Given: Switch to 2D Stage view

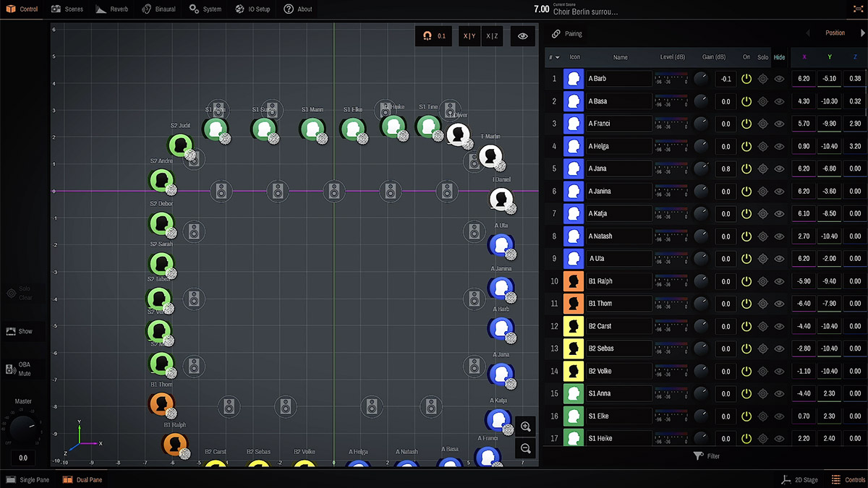Looking at the screenshot, I should pyautogui.click(x=800, y=480).
